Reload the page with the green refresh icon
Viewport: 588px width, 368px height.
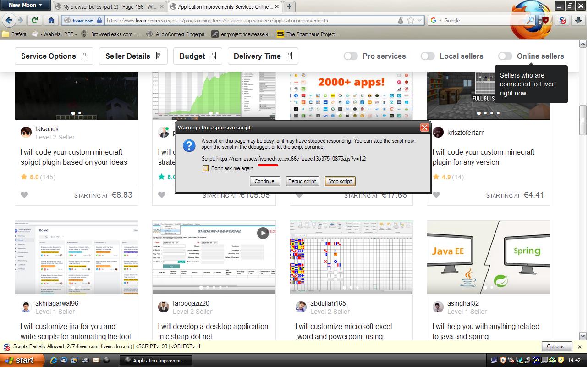(34, 20)
